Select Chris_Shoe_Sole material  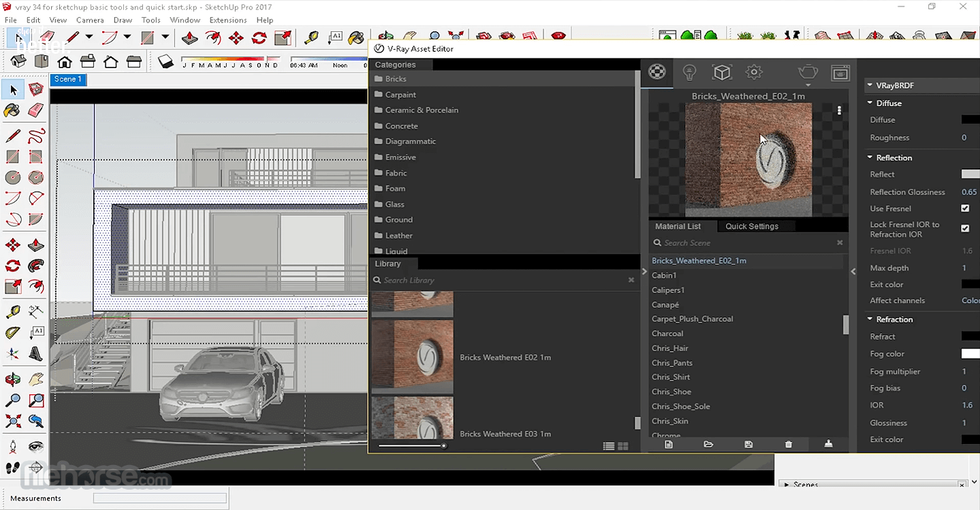click(x=680, y=407)
